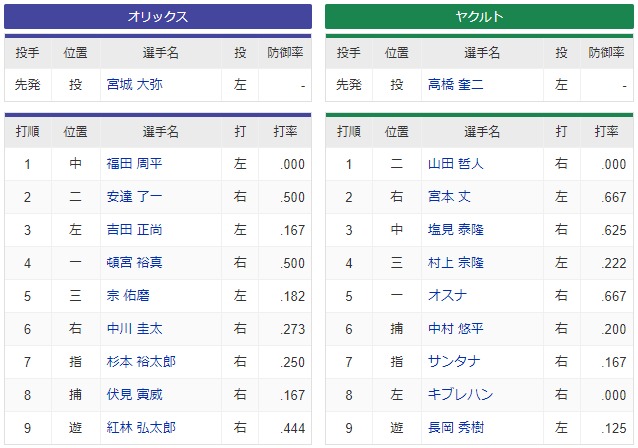Click 塩見 泰隆's batting average .625
638x448 pixels.
pos(614,230)
